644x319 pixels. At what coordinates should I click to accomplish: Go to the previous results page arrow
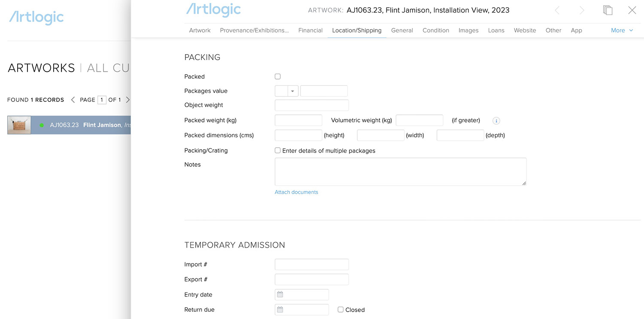click(73, 100)
